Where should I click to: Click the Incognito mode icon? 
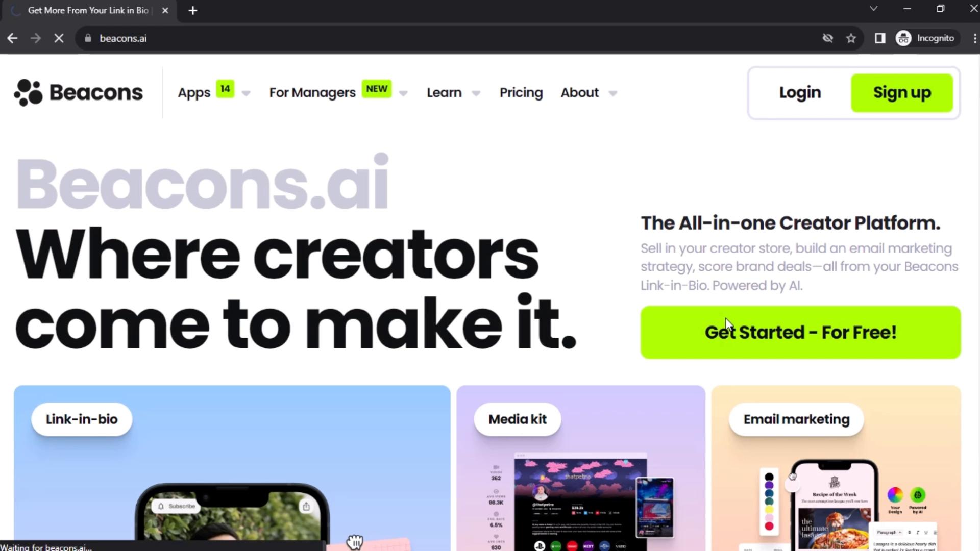pos(903,38)
